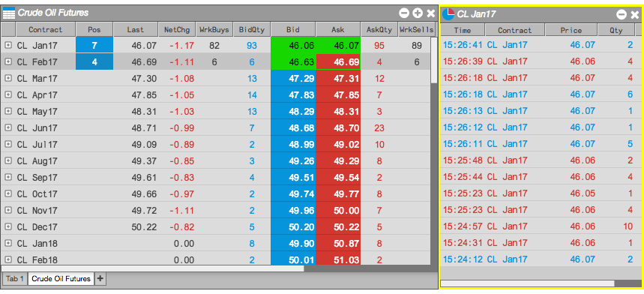Click the Time header in CL Jan17 window

click(463, 30)
